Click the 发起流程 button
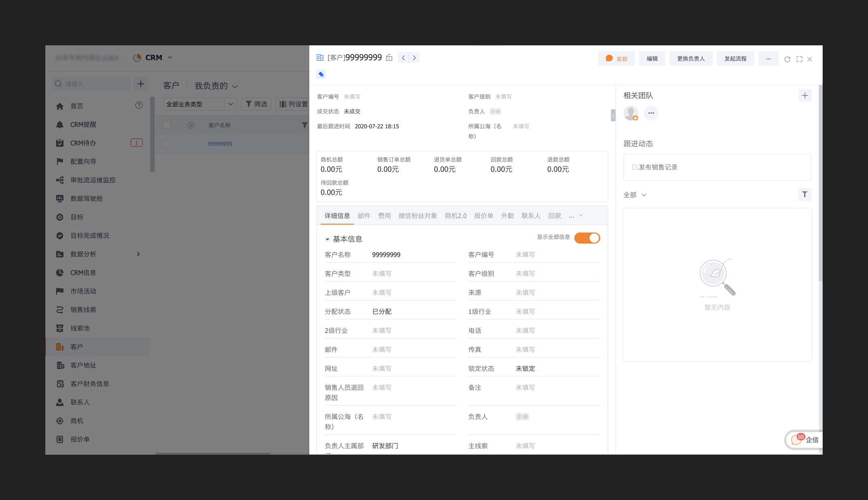 point(735,59)
